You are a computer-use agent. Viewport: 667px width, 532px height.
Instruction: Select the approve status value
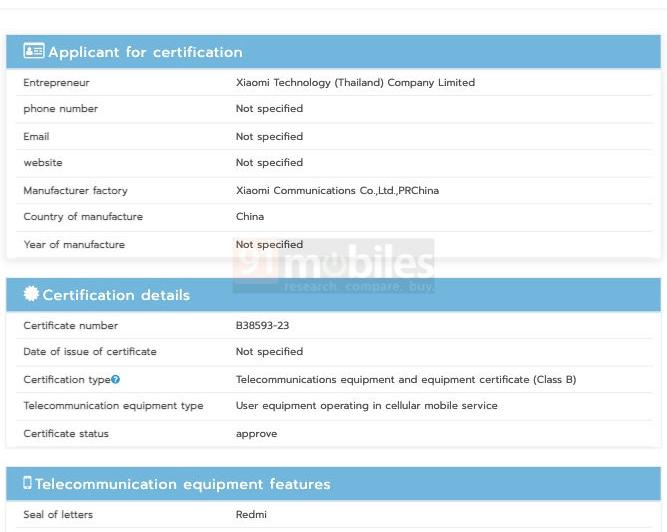coord(257,434)
